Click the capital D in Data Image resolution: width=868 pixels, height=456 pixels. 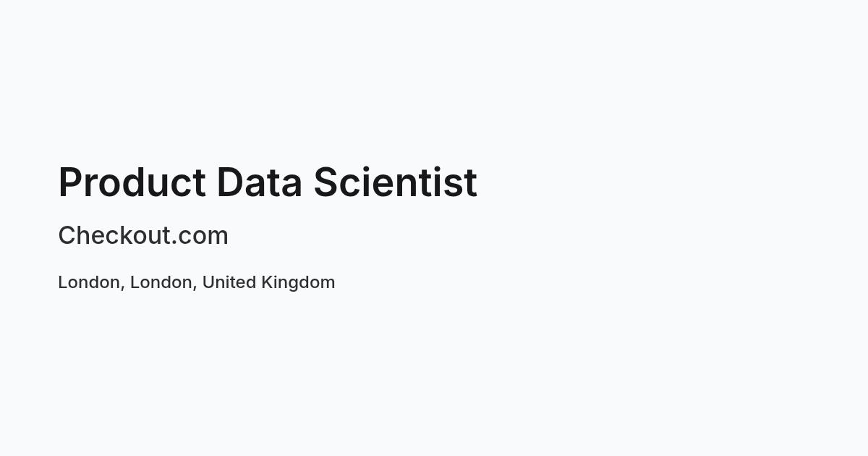click(230, 182)
